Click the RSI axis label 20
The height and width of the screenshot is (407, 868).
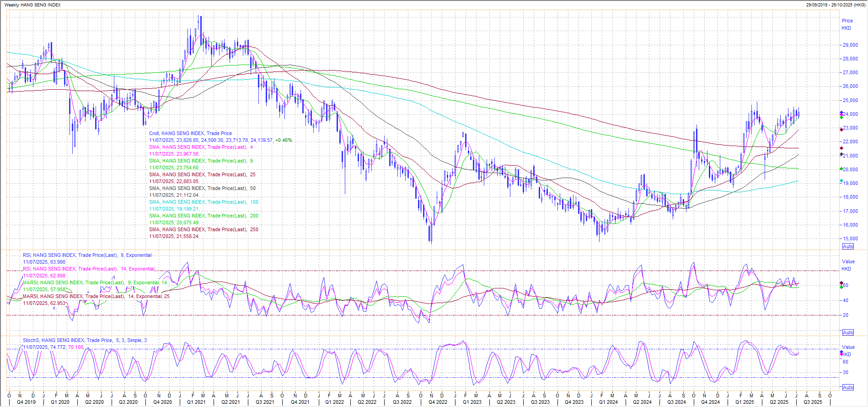click(x=846, y=315)
